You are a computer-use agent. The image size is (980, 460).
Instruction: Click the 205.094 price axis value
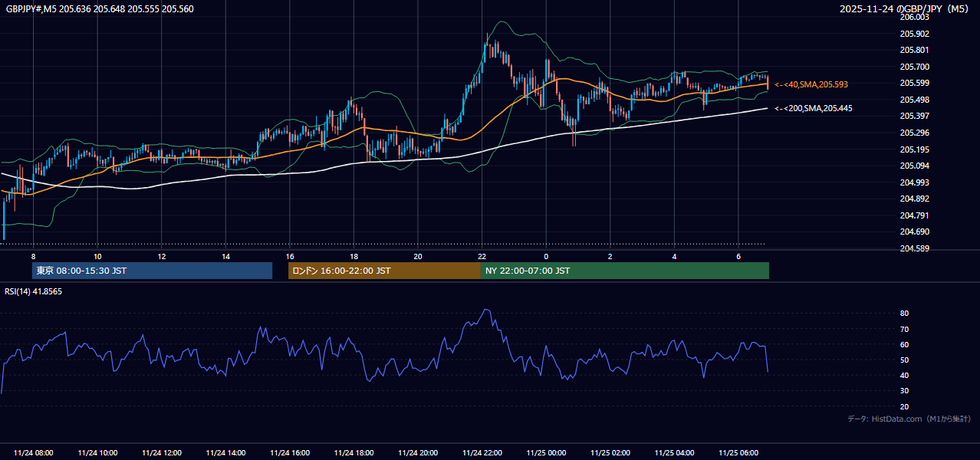coord(914,166)
